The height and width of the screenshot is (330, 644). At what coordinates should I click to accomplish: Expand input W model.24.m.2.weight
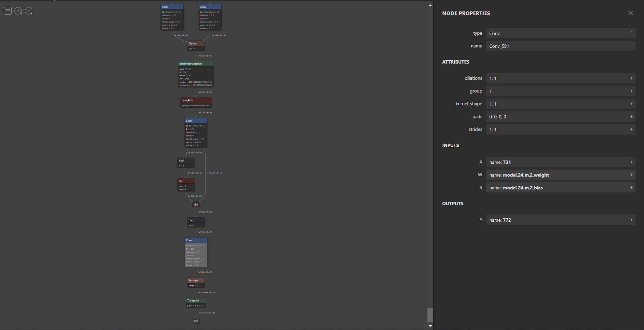[x=631, y=175]
